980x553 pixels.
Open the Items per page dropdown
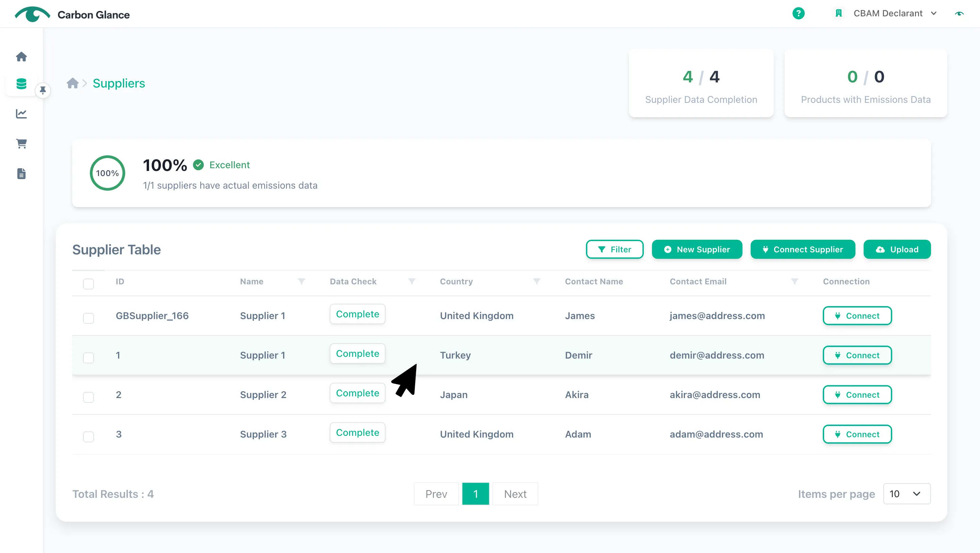pos(907,494)
